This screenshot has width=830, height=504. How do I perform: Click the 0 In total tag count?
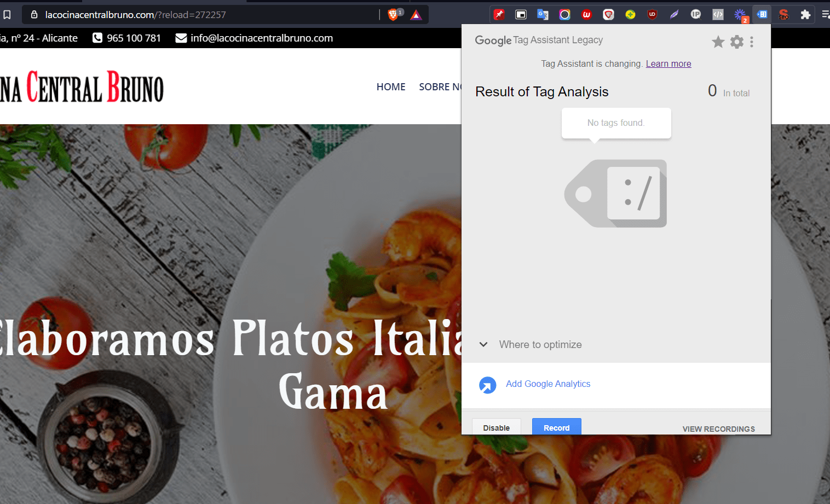pyautogui.click(x=729, y=91)
